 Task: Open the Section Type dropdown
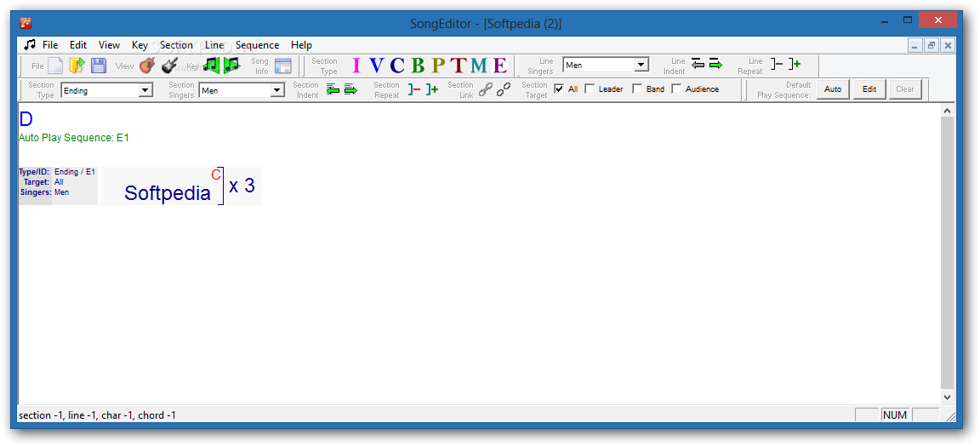point(145,91)
